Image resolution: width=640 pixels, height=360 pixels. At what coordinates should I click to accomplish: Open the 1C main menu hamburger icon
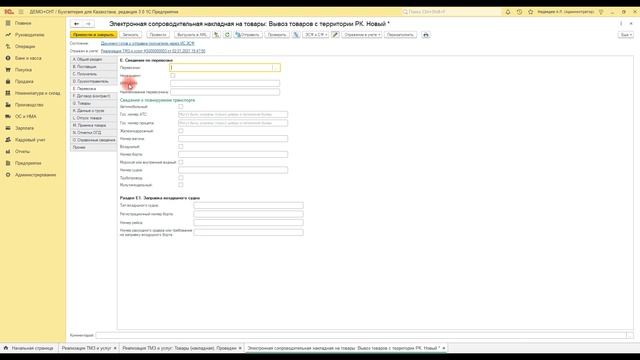(x=21, y=12)
